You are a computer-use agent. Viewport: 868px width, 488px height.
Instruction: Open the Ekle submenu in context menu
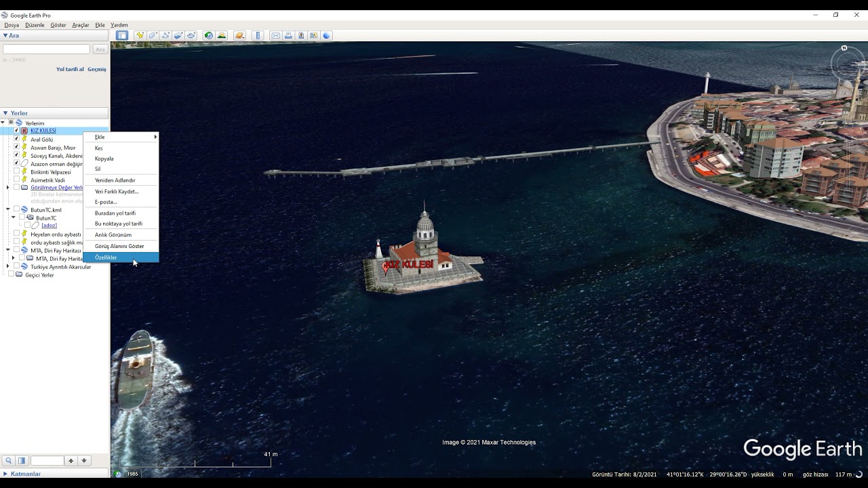click(121, 137)
